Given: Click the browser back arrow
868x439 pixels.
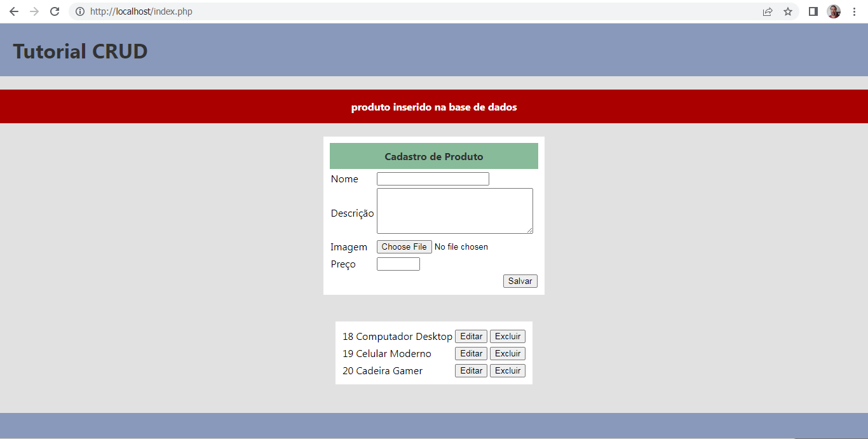Looking at the screenshot, I should click(14, 11).
